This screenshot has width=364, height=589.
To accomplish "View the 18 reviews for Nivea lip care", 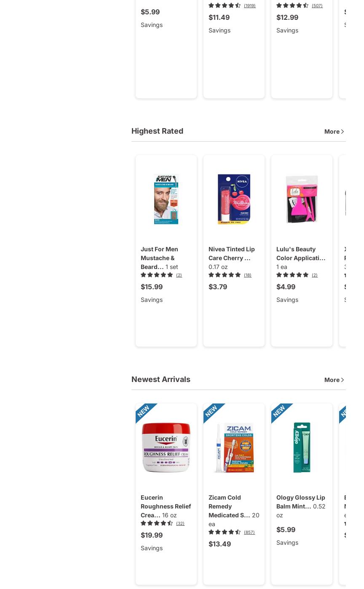I will tap(248, 275).
